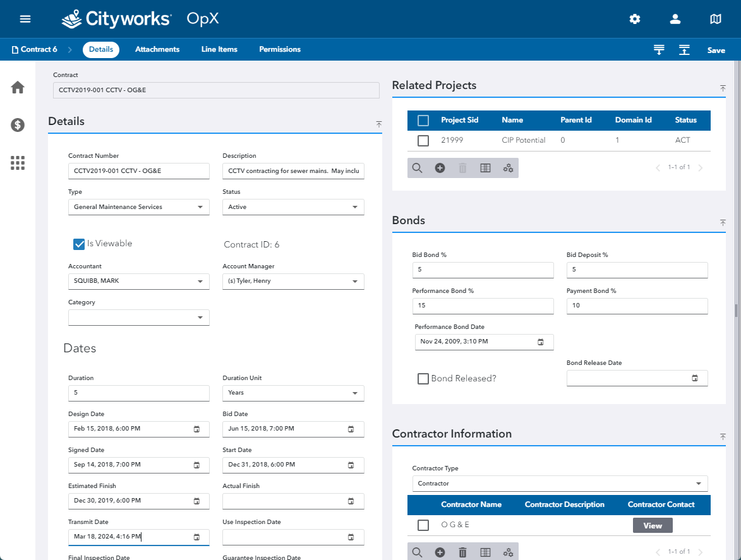This screenshot has width=741, height=560.
Task: Collapse the Contractor Information section
Action: (723, 437)
